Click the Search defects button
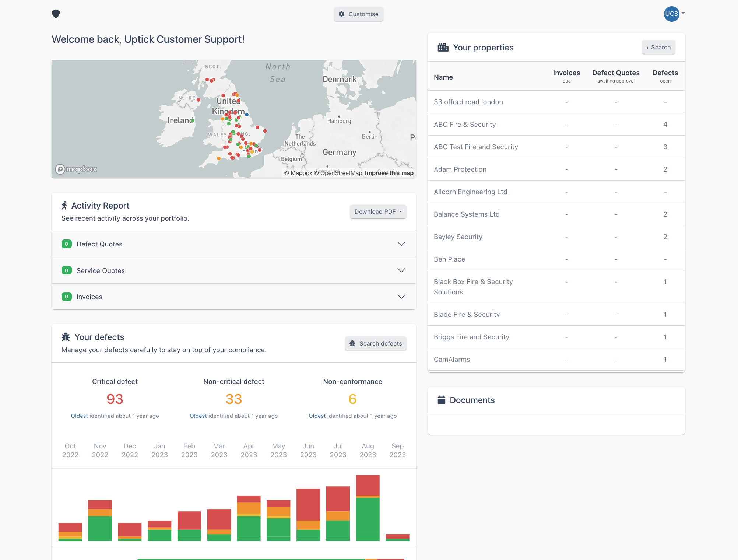The image size is (738, 560). coord(376,343)
